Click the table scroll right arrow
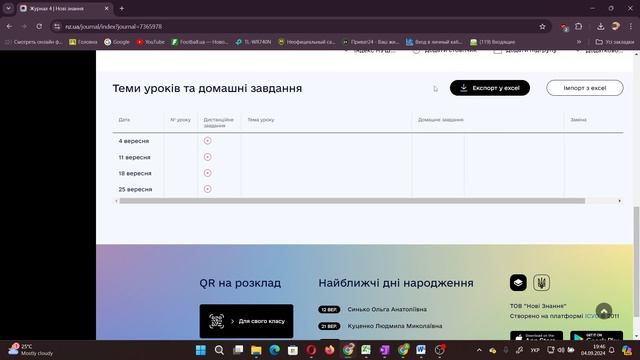Image resolution: width=640 pixels, height=360 pixels. (x=620, y=201)
